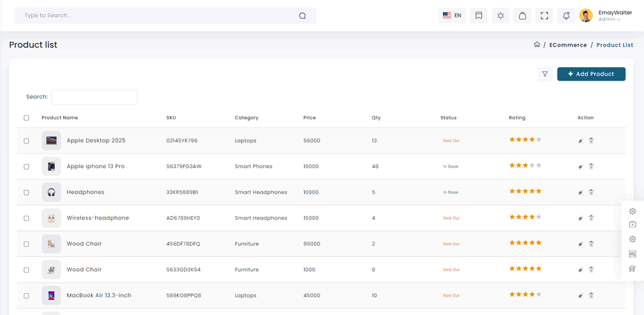Viewport: 644px width, 315px height.
Task: Toggle light/dark mode sun icon
Action: coord(500,16)
